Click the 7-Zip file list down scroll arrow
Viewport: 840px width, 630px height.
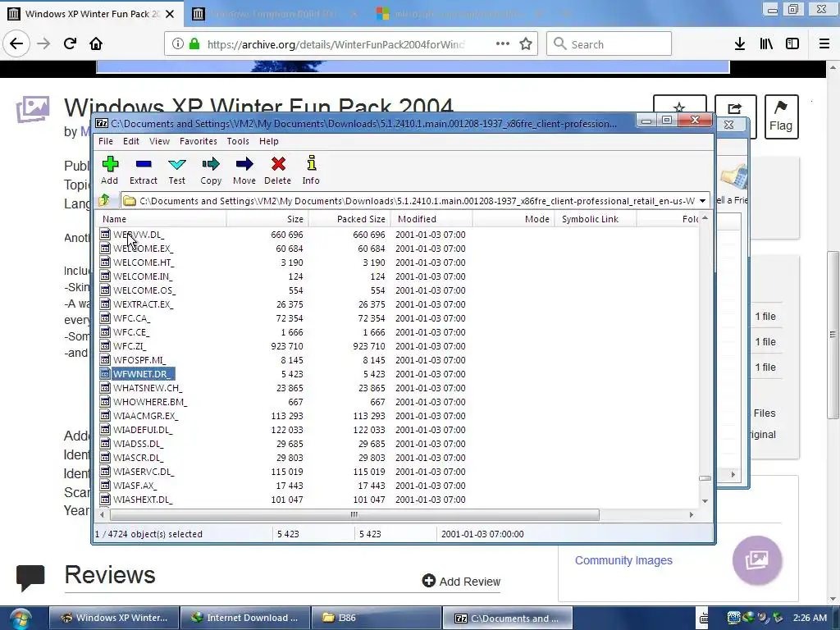(705, 501)
